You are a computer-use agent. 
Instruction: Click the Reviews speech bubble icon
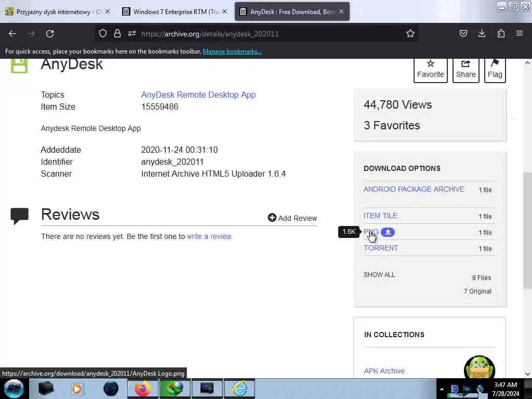19,216
